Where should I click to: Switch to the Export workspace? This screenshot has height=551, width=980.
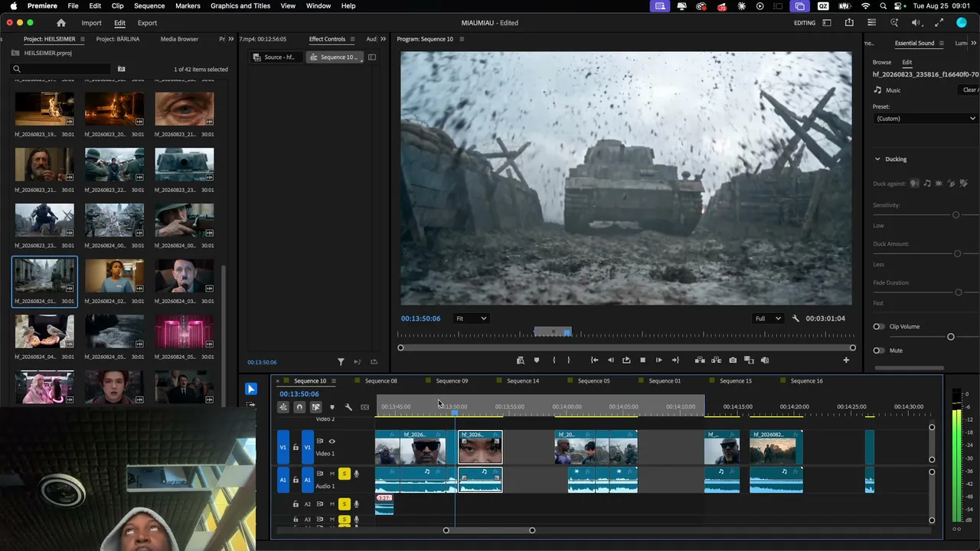coord(147,23)
